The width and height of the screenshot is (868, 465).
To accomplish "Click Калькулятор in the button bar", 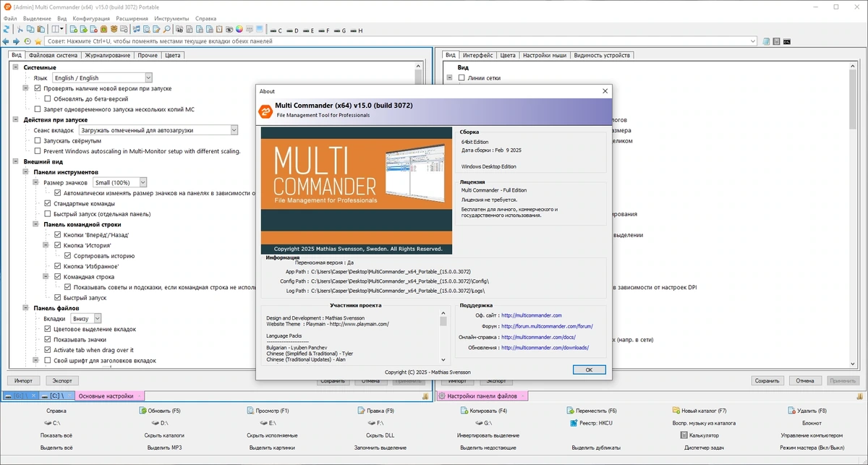I will click(x=699, y=435).
